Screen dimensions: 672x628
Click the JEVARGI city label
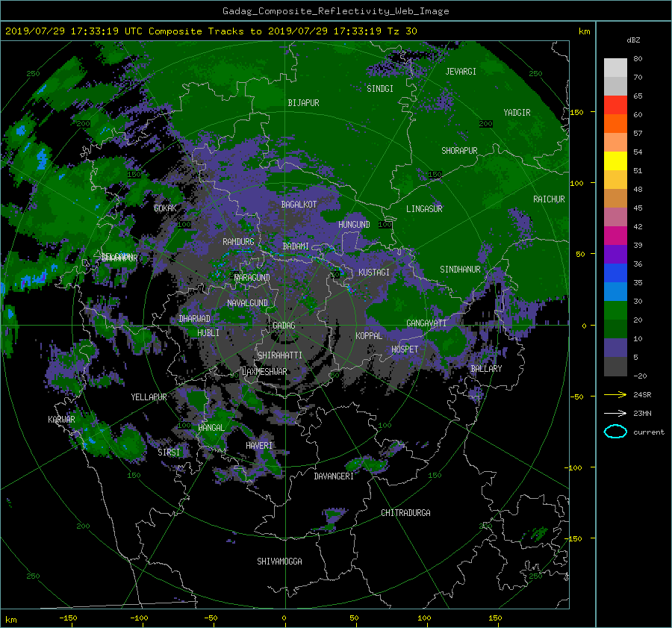(x=461, y=72)
